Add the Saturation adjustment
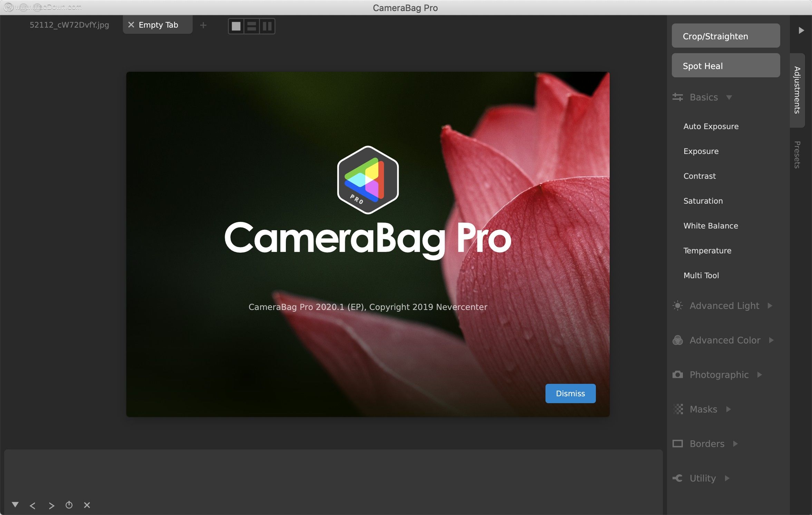Image resolution: width=812 pixels, height=515 pixels. pos(703,201)
